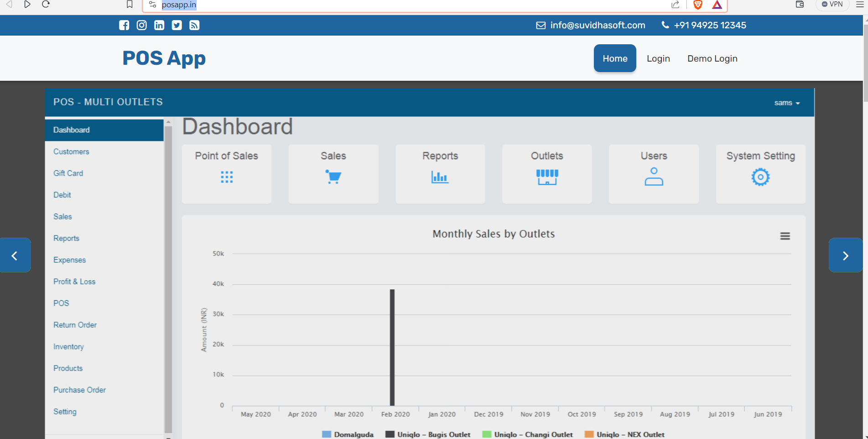Click the Demo Login link

tap(712, 58)
